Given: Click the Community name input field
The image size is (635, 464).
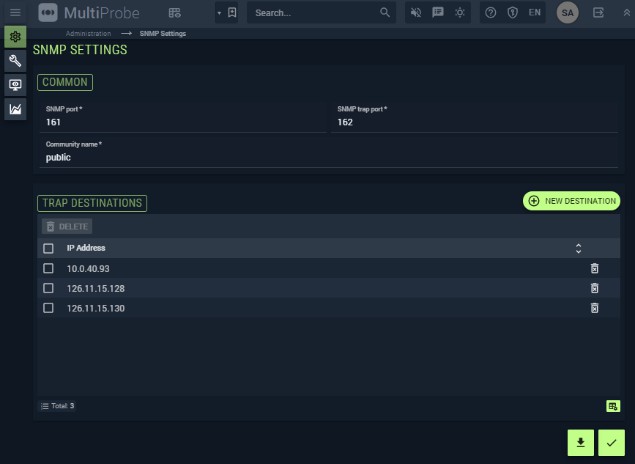Looking at the screenshot, I should [x=330, y=158].
